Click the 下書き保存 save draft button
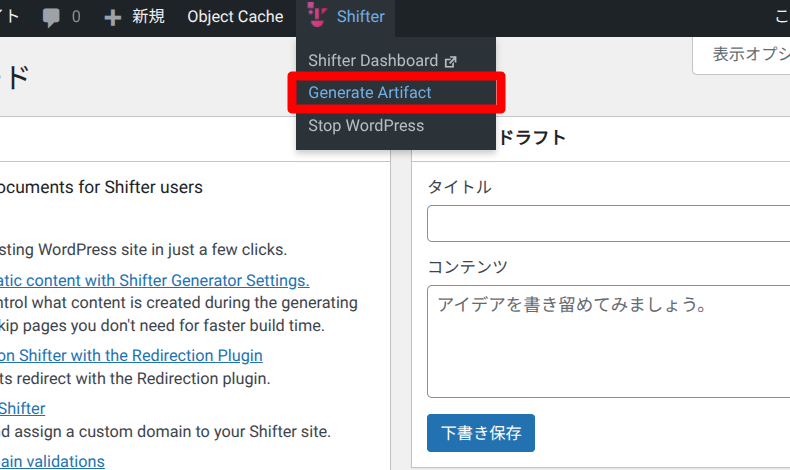 point(481,433)
